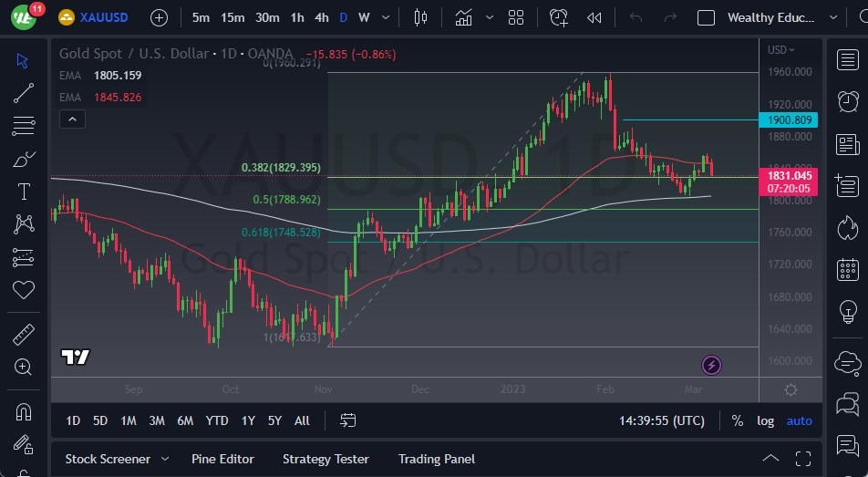This screenshot has width=868, height=477.
Task: Set the date range to 6M
Action: click(185, 420)
